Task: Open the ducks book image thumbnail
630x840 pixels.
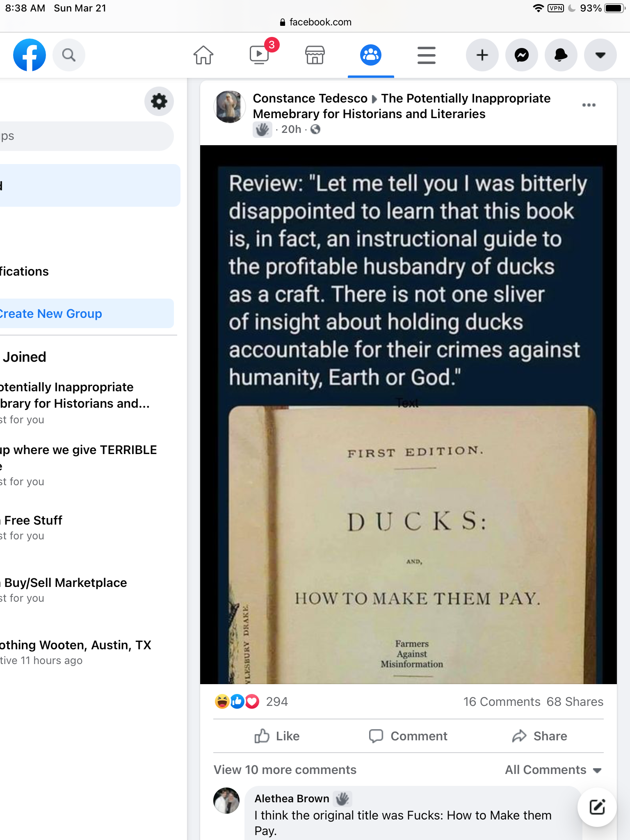Action: point(409,414)
